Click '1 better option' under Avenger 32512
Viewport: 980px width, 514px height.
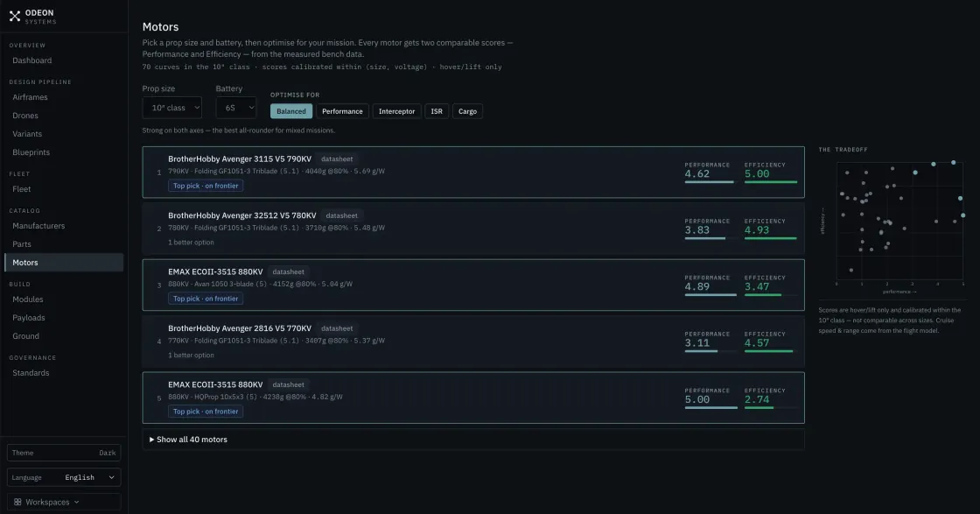tap(191, 243)
